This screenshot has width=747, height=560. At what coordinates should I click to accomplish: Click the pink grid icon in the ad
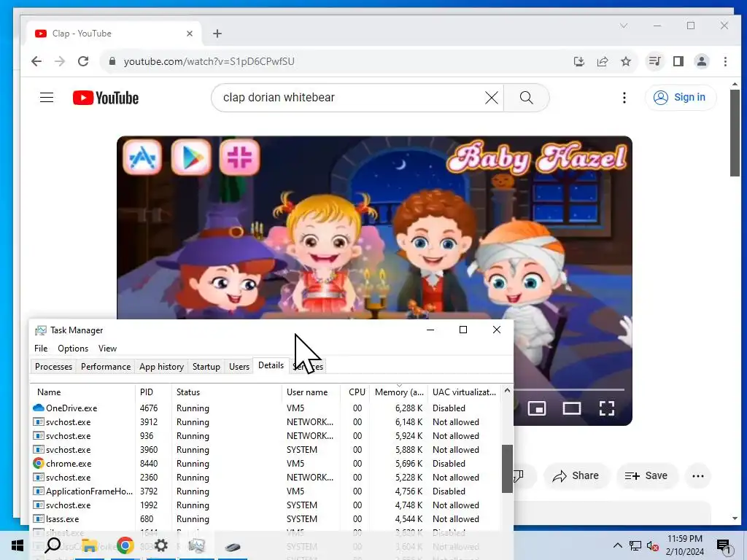point(239,157)
